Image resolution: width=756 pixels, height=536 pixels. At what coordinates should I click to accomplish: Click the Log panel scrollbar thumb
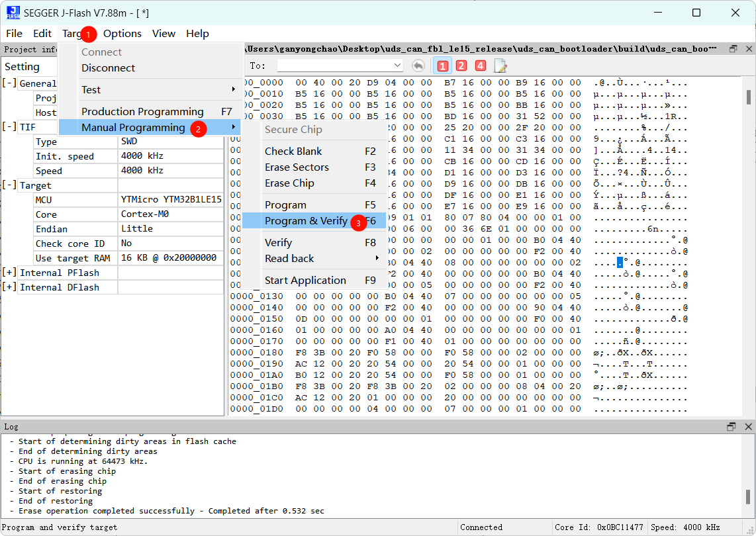pos(748,496)
